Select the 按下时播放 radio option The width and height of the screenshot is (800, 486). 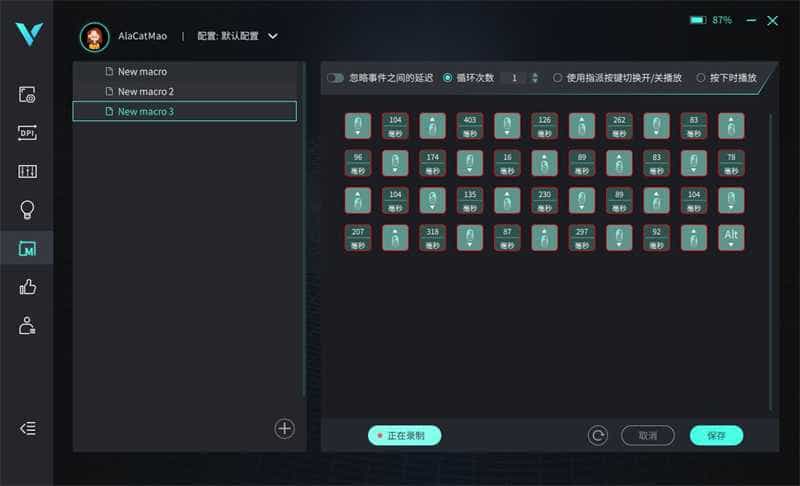point(700,78)
